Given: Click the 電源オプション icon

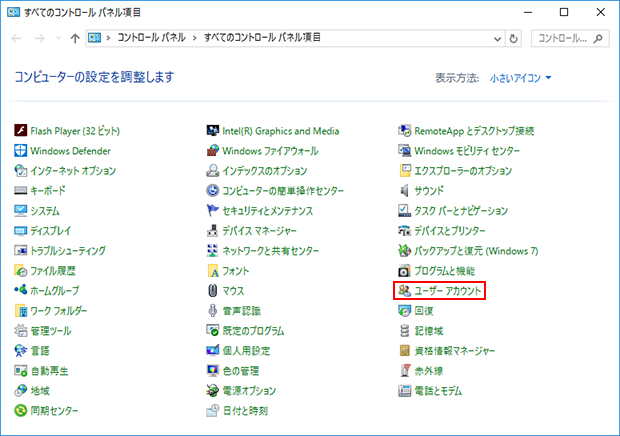Looking at the screenshot, I should [212, 391].
